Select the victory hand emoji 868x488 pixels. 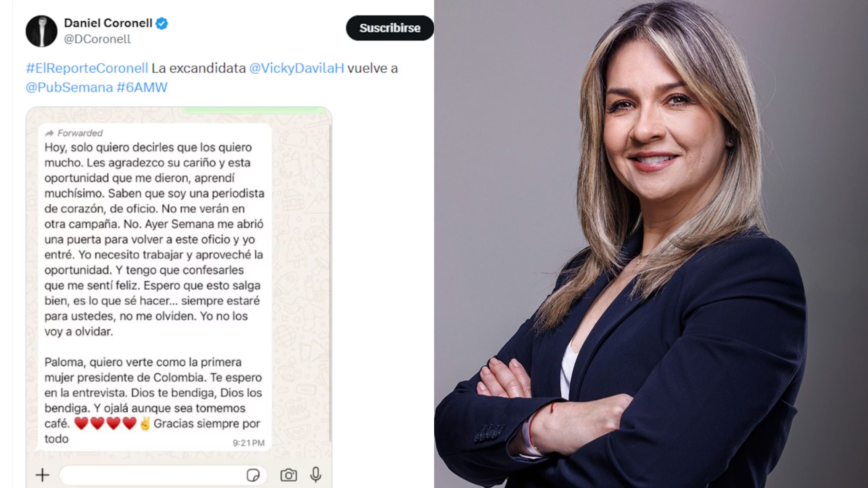click(145, 424)
